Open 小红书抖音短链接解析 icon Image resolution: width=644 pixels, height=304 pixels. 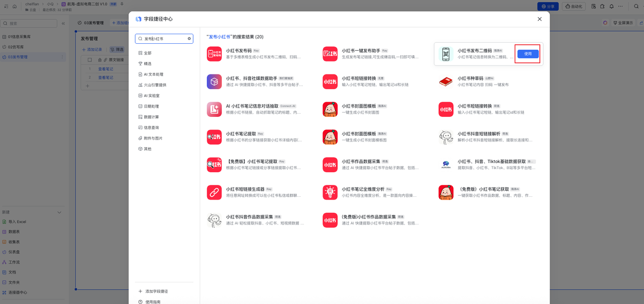446,137
